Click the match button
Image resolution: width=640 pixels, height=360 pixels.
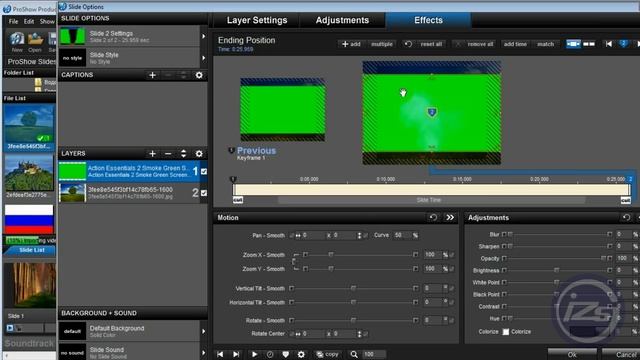[545, 44]
